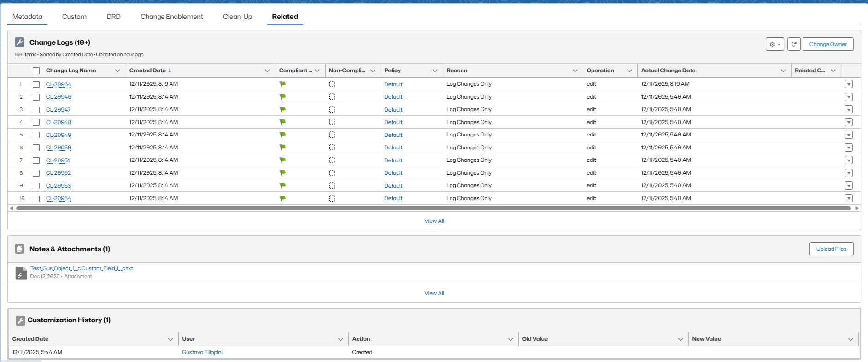
Task: Click the attachment thumbnail for Test_Gus_Object file
Action: (21, 273)
